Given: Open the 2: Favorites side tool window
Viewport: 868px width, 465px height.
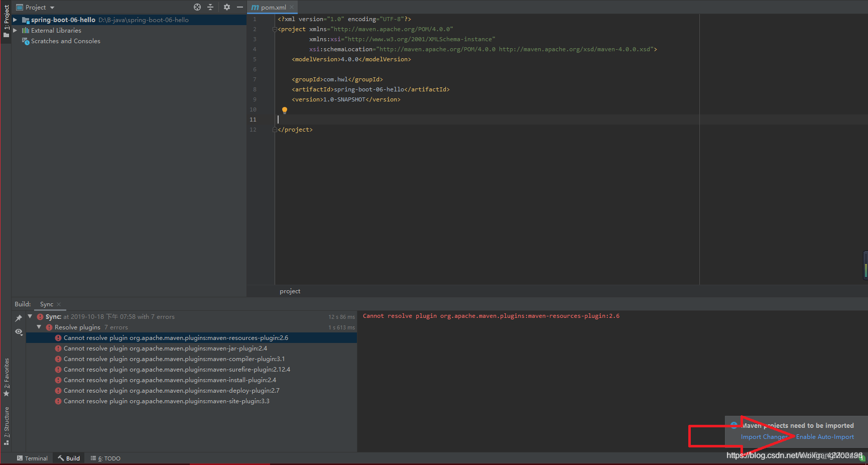Looking at the screenshot, I should coord(6,377).
